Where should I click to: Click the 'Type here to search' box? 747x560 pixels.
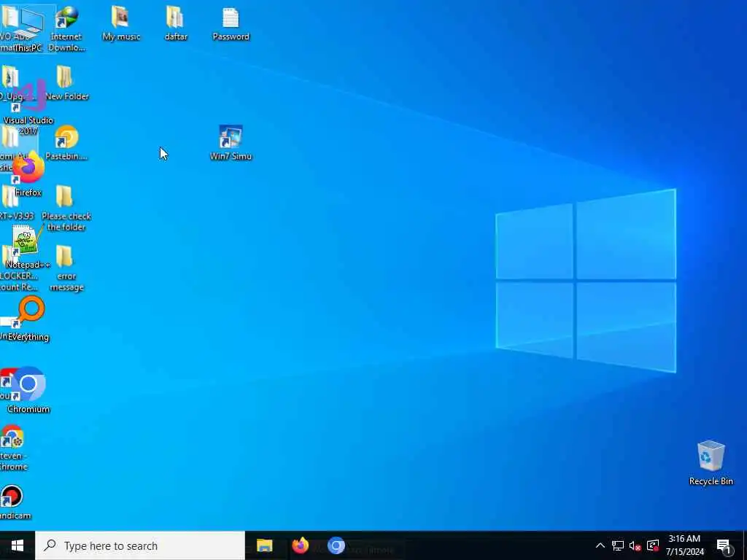[140, 545]
